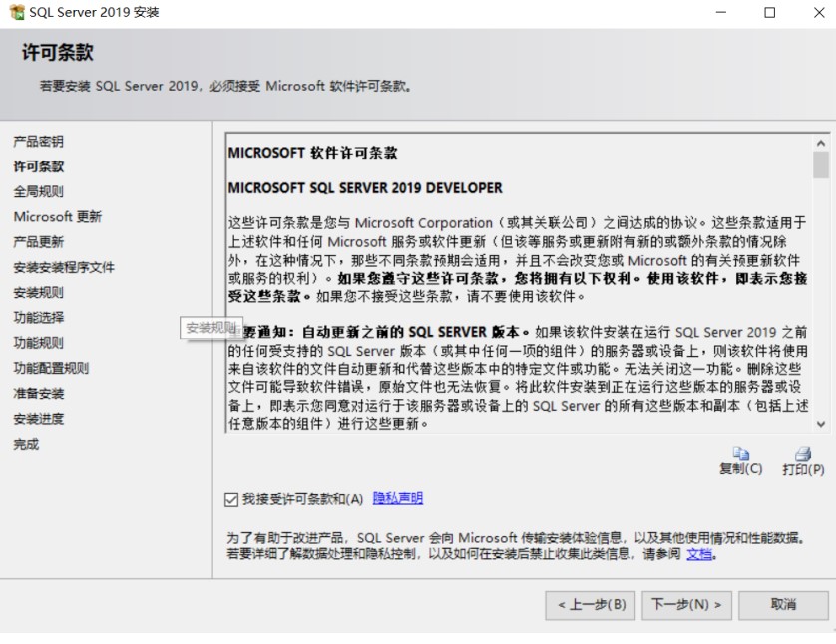The width and height of the screenshot is (836, 644).
Task: Select 安装规则 step in sidebar
Action: pyautogui.click(x=38, y=292)
